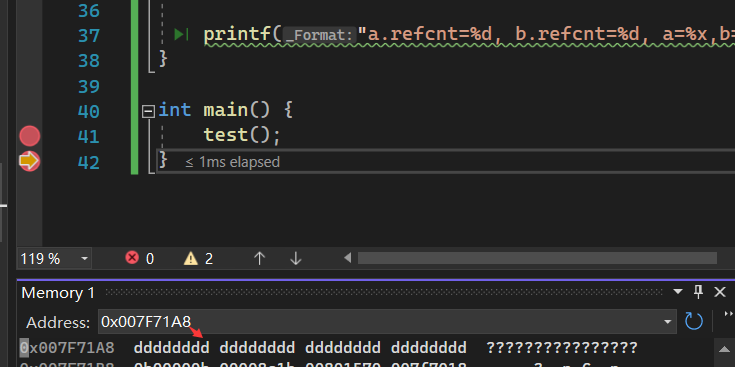The image size is (735, 367).
Task: Go to next issue with down arrow
Action: [295, 258]
